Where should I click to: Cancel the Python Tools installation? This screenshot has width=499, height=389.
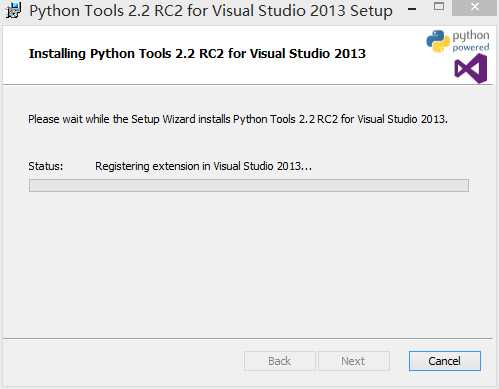pyautogui.click(x=445, y=361)
